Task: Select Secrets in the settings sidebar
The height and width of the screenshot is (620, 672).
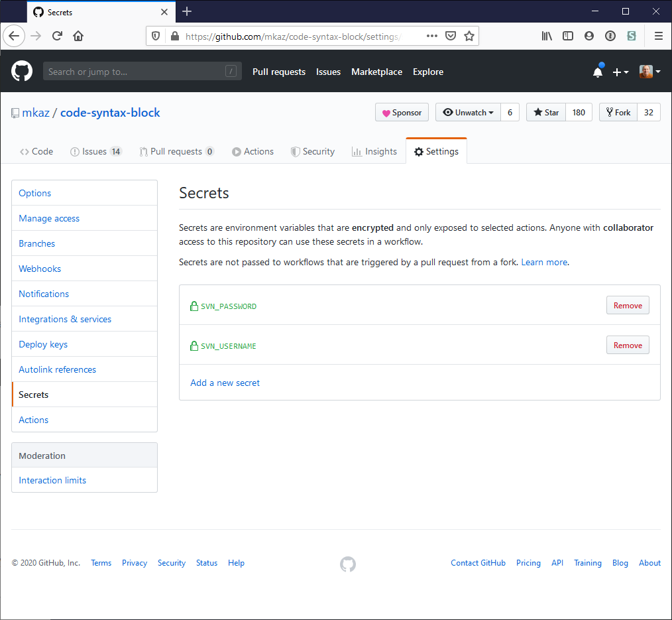Action: tap(84, 395)
